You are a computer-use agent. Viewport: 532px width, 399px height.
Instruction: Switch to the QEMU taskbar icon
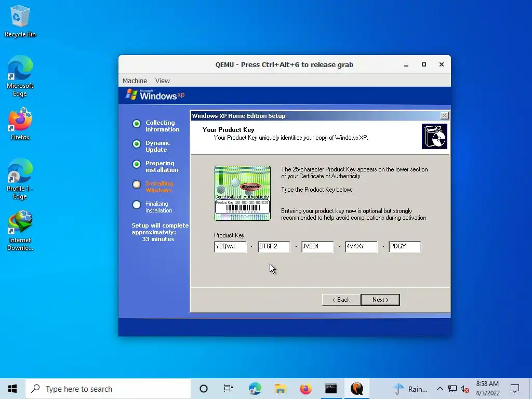pos(356,389)
